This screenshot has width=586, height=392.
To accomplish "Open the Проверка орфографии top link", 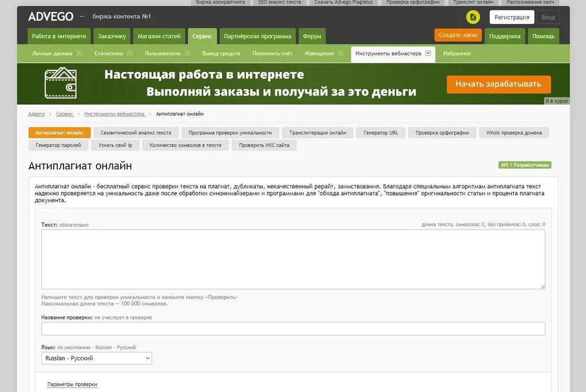I will 413,2.
